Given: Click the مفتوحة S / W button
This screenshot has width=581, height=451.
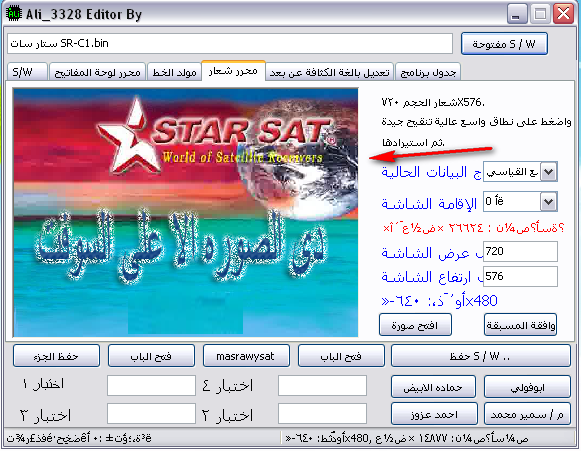Looking at the screenshot, I should click(x=504, y=44).
